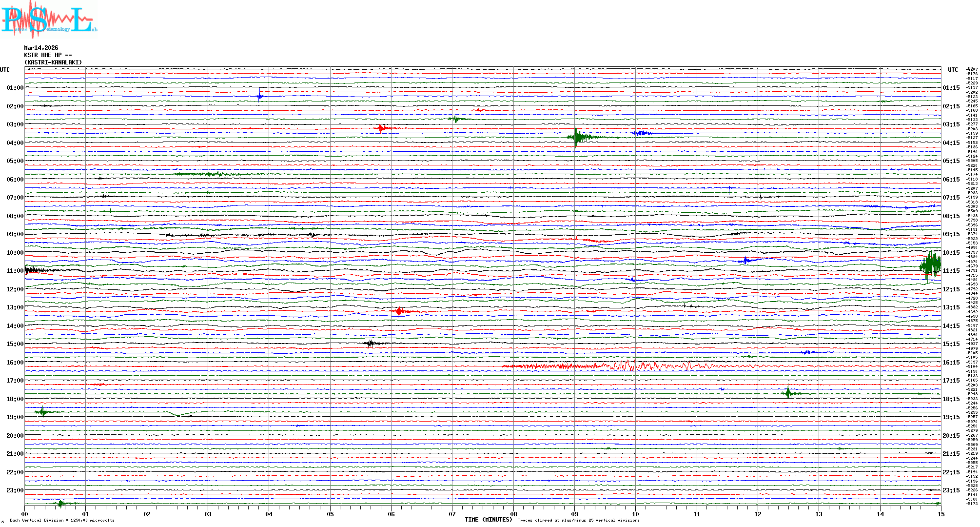Click the right UTC axis header
The height and width of the screenshot is (527, 980).
coord(953,70)
